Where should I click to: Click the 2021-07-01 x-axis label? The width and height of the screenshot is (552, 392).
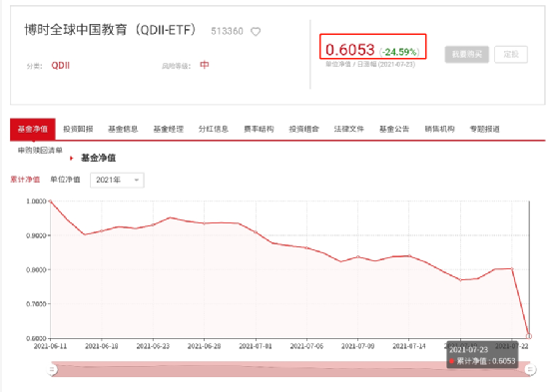click(x=256, y=346)
